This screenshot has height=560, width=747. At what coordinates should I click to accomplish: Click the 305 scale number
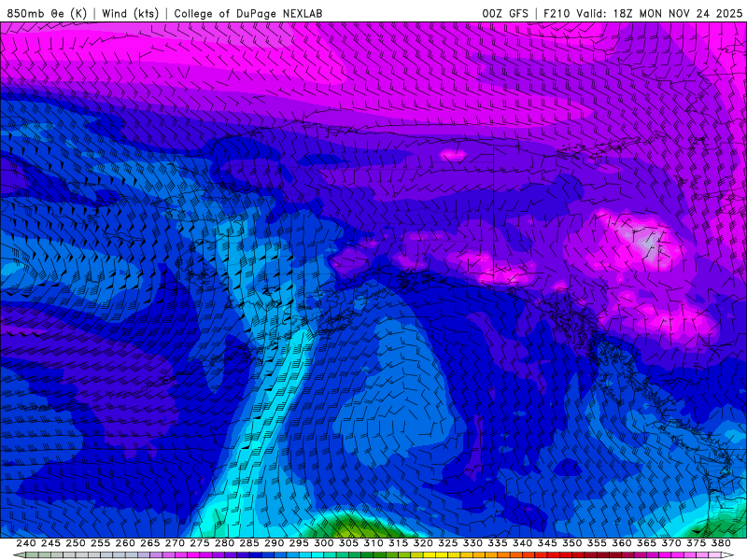pyautogui.click(x=348, y=543)
